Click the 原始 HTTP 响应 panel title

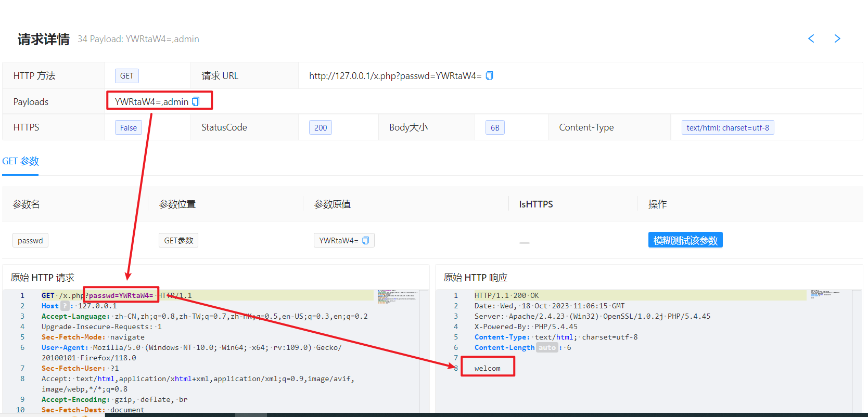click(476, 278)
